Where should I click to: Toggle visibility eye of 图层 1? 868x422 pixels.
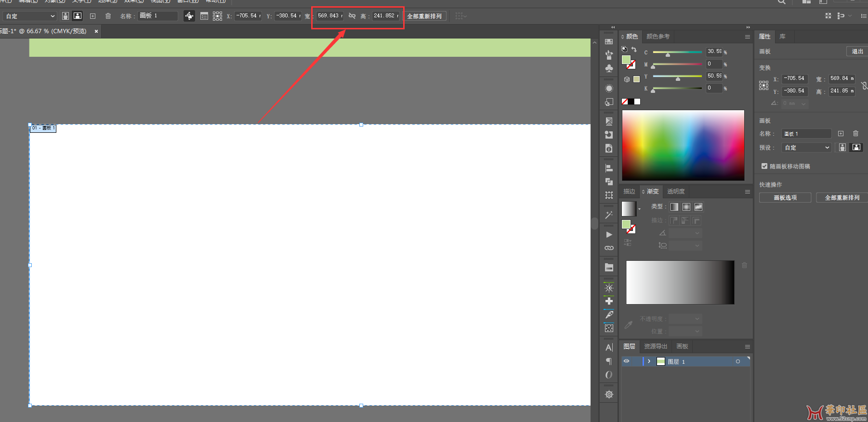[627, 361]
